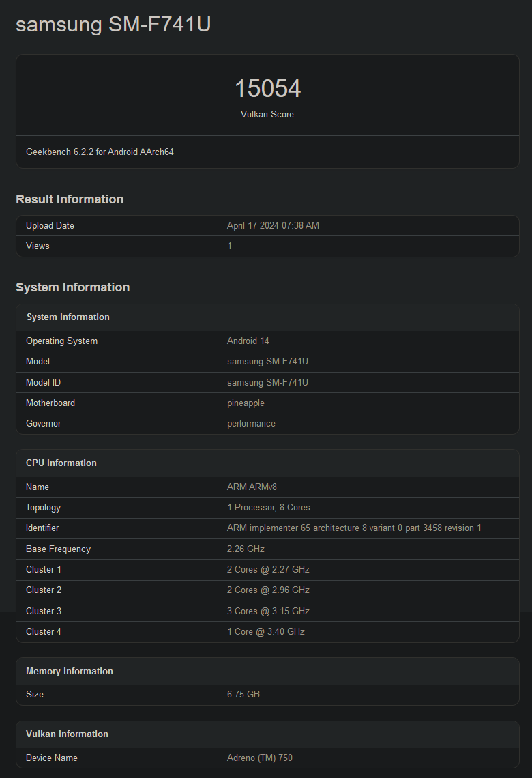Click the upload date April 17 2024 value

273,225
